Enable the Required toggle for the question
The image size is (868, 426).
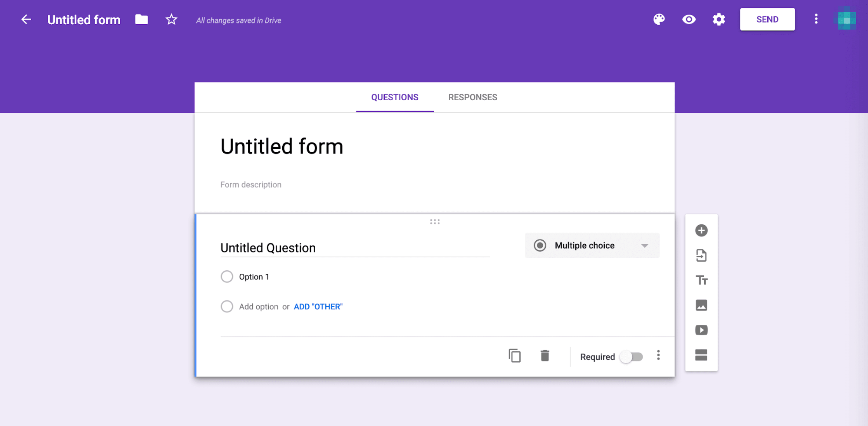631,357
